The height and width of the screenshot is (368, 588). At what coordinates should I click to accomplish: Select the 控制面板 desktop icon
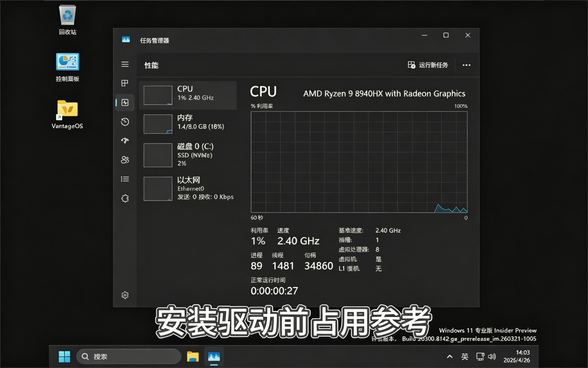pos(67,67)
